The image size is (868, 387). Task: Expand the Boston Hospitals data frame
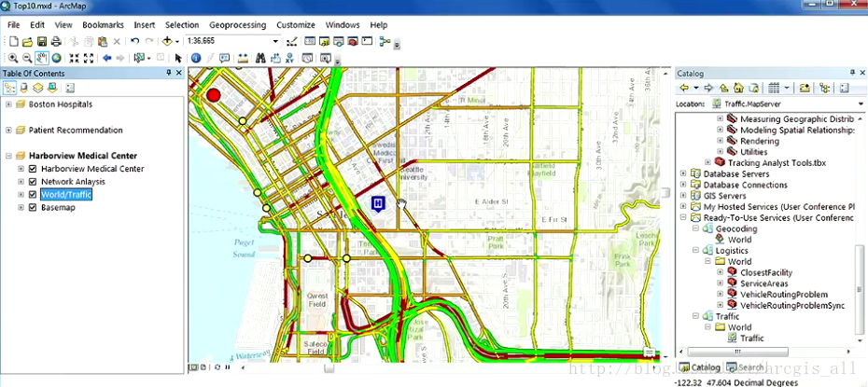point(8,104)
